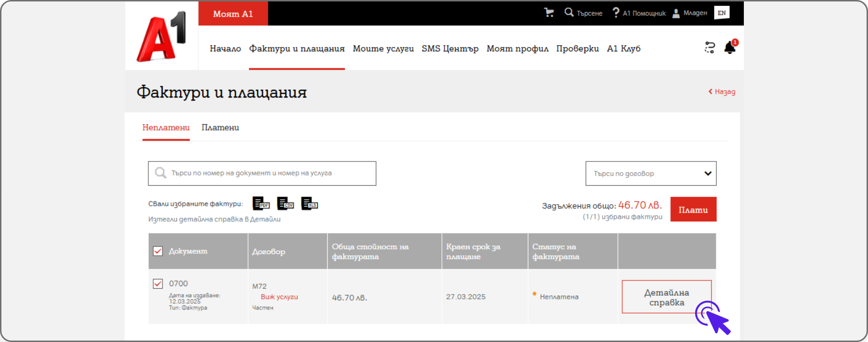This screenshot has height=342, width=868.
Task: Open Детайлна справка for invoice 0700
Action: pyautogui.click(x=666, y=297)
